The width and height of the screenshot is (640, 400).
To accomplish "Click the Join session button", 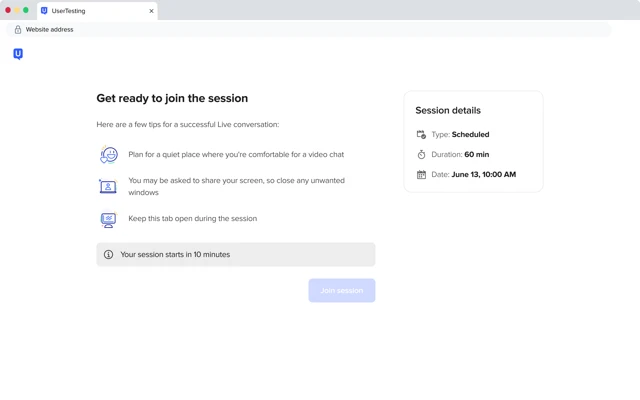I will (342, 291).
